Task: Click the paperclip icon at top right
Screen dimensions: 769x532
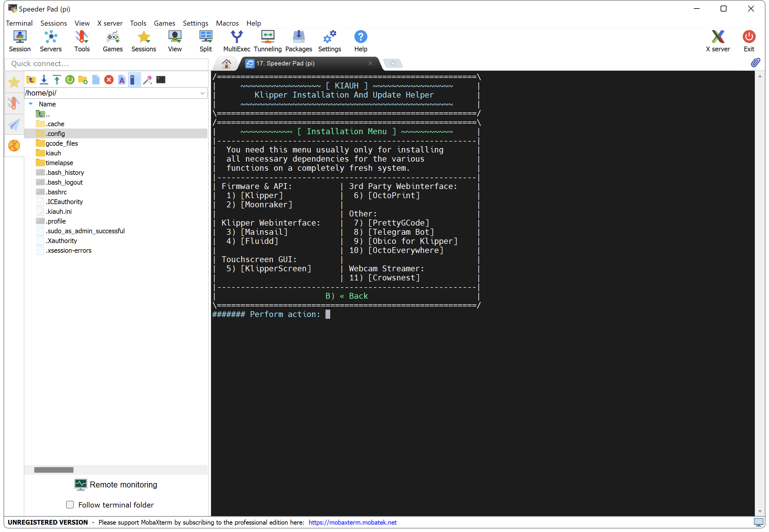Action: [755, 63]
